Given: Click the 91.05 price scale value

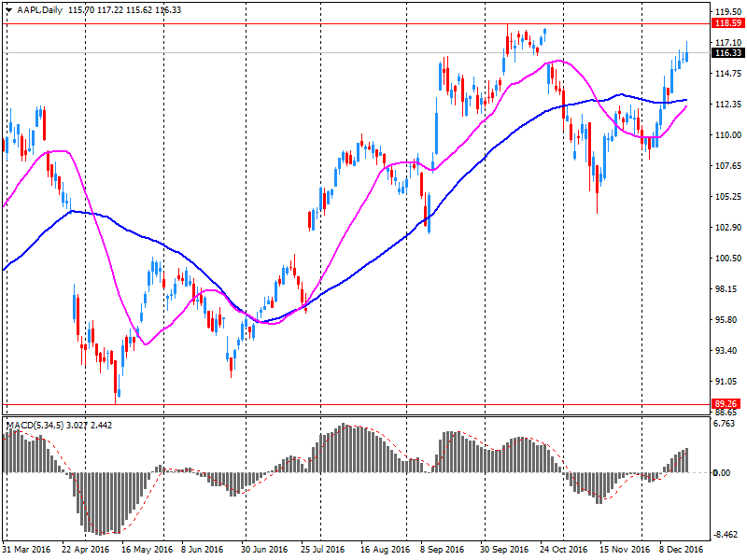Looking at the screenshot, I should coord(726,382).
